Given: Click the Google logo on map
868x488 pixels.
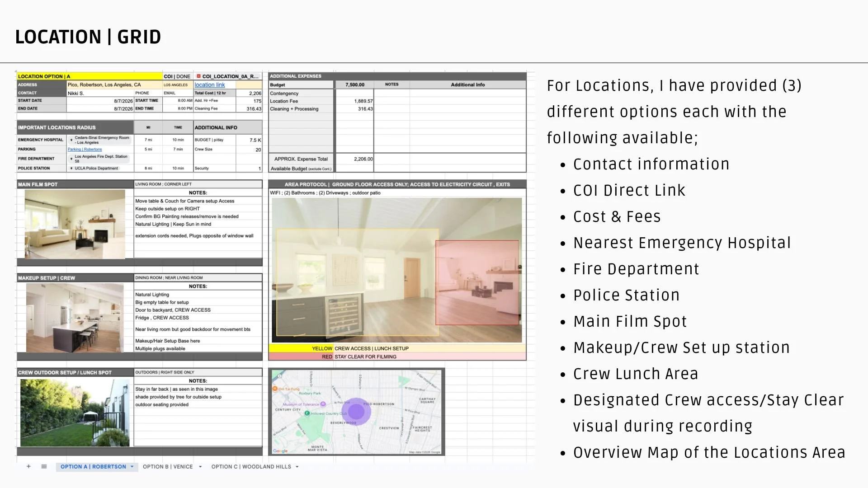Looking at the screenshot, I should [x=280, y=450].
